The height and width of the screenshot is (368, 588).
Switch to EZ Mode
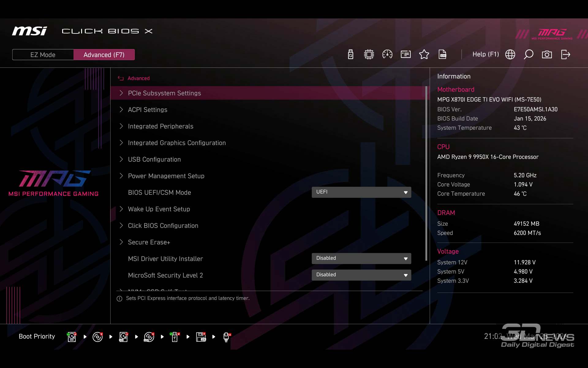[x=43, y=55]
